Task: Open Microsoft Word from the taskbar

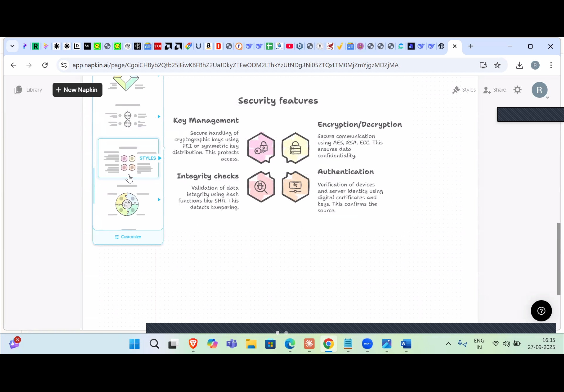Action: point(406,344)
